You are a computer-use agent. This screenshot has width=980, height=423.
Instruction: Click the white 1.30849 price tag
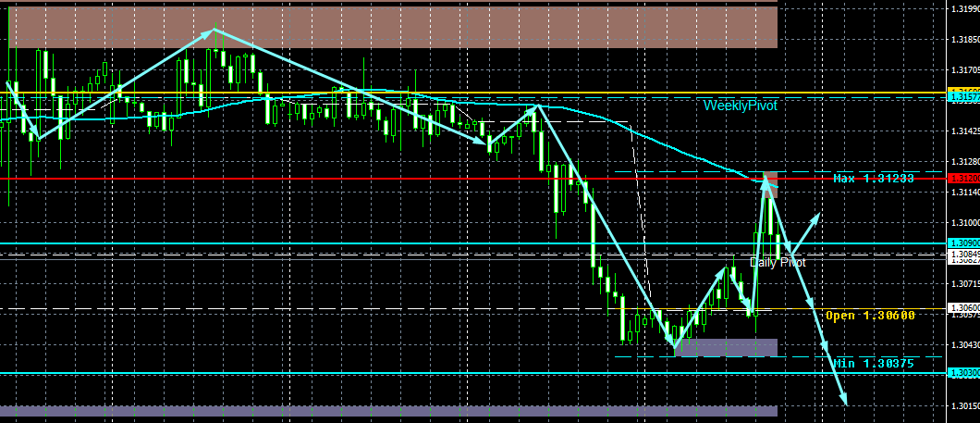(963, 254)
